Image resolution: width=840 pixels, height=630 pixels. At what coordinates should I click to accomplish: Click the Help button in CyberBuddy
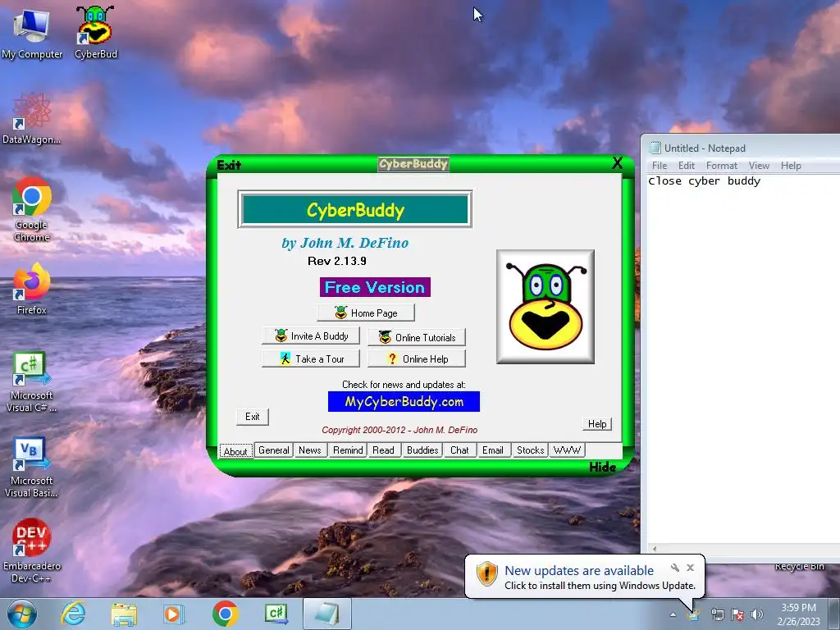tap(597, 424)
